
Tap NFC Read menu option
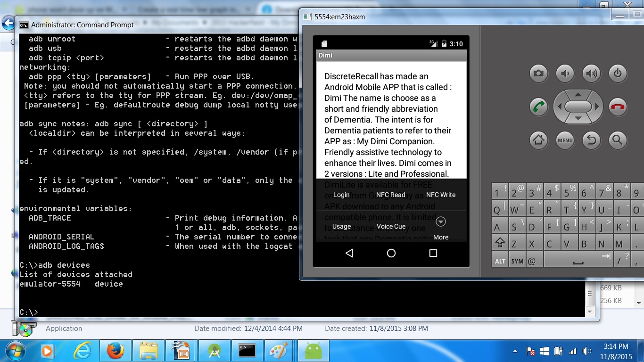click(x=391, y=195)
